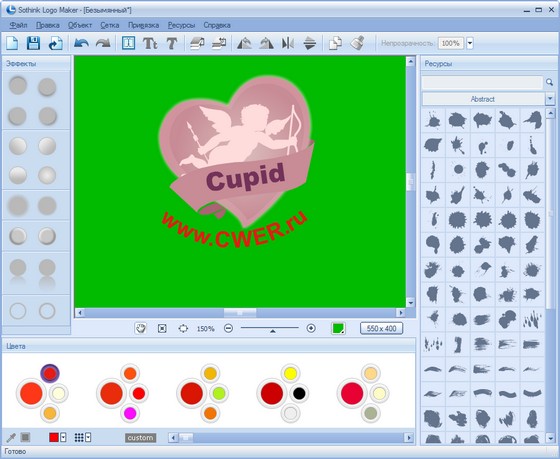This screenshot has width=560, height=459.
Task: Fit canvas to window icon
Action: tap(162, 328)
